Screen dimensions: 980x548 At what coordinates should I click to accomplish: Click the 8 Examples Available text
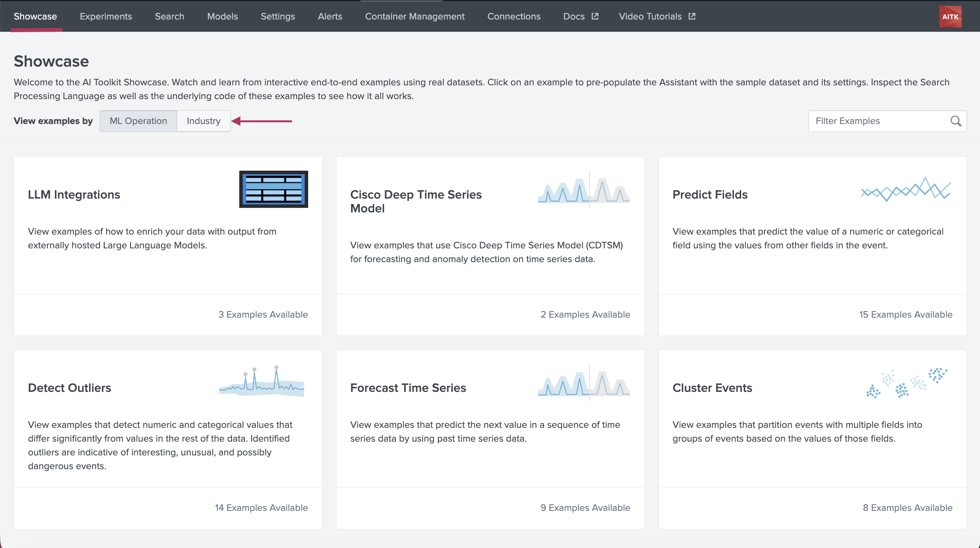pos(907,507)
